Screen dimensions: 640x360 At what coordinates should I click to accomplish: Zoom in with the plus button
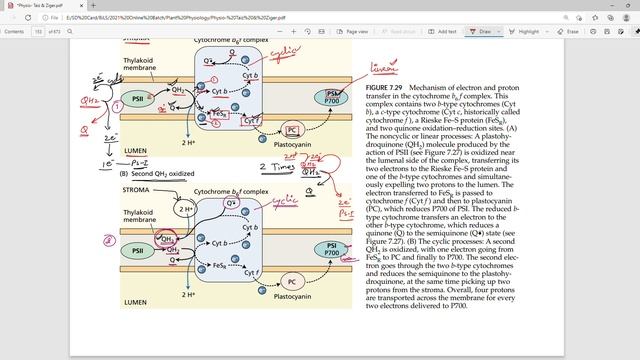click(293, 31)
